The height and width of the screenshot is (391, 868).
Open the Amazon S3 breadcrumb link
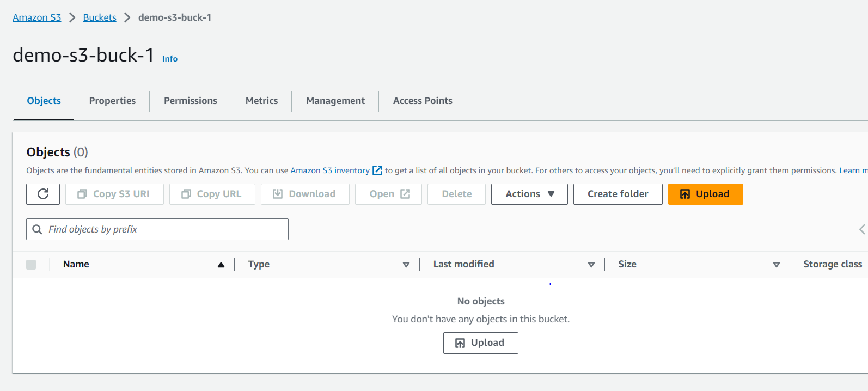pyautogui.click(x=37, y=17)
